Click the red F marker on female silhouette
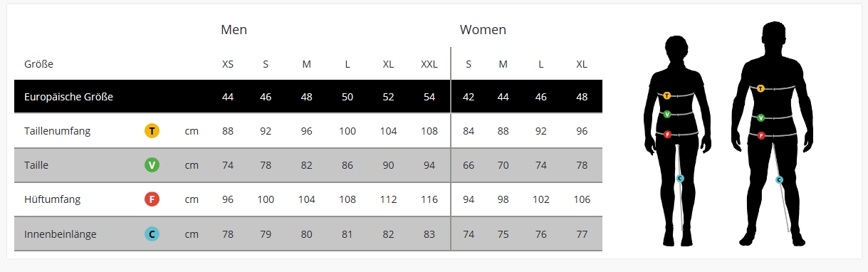 667,134
